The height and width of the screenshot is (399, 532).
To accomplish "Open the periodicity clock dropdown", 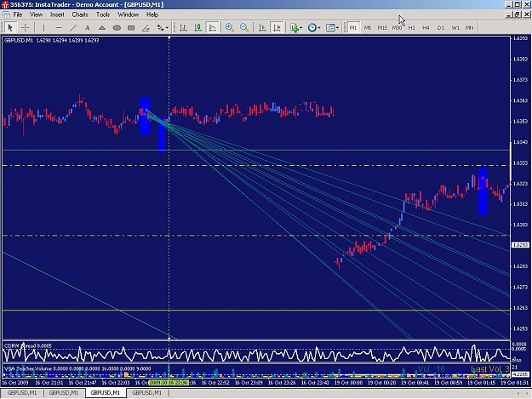I will tap(314, 28).
